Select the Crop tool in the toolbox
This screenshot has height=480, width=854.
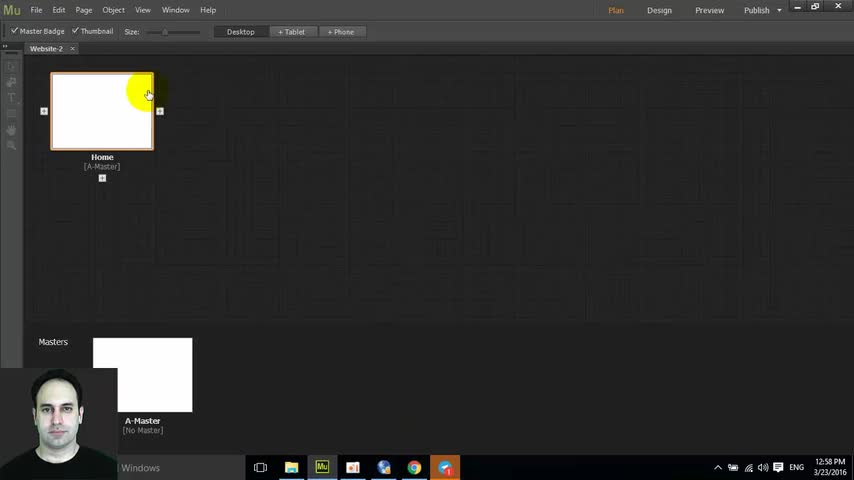point(11,82)
